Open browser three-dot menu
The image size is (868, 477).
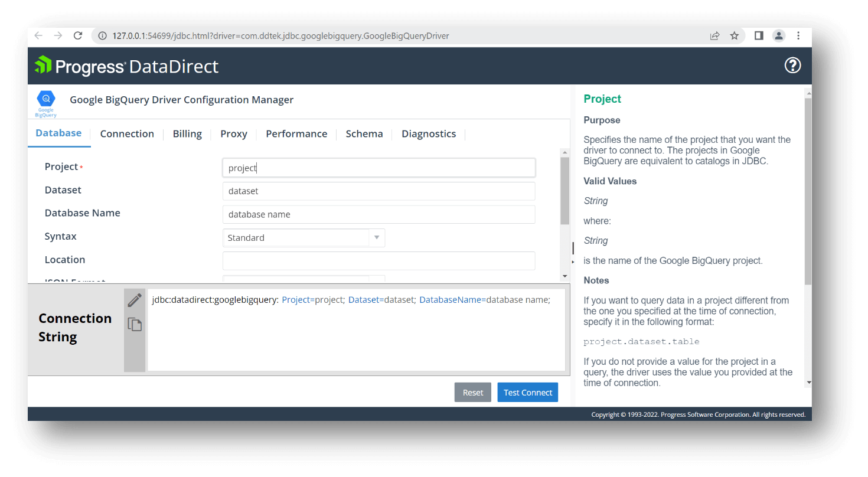tap(798, 36)
